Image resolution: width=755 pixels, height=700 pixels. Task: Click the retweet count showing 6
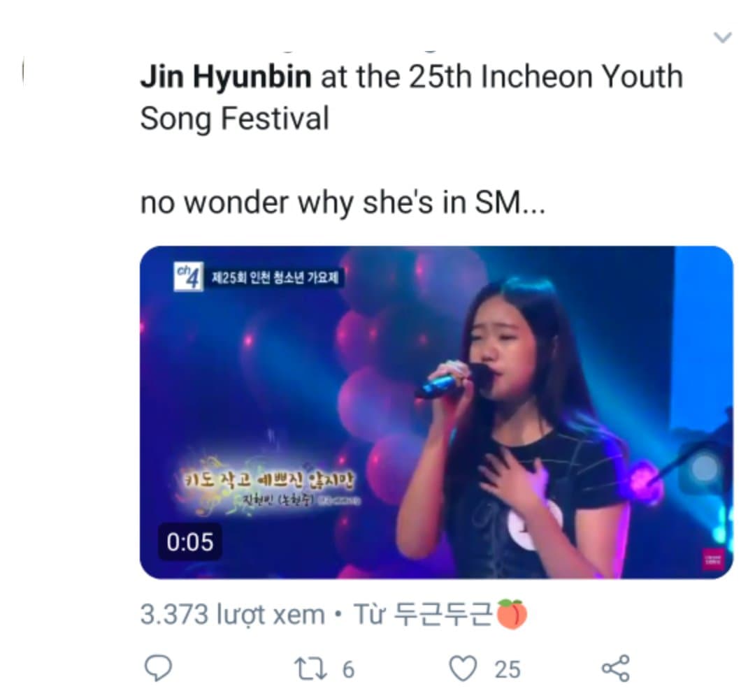(348, 670)
